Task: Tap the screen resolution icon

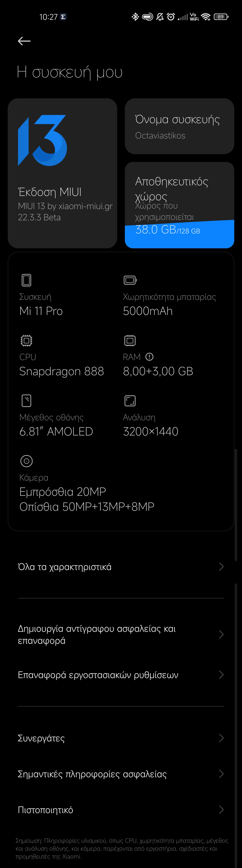Action: [130, 401]
